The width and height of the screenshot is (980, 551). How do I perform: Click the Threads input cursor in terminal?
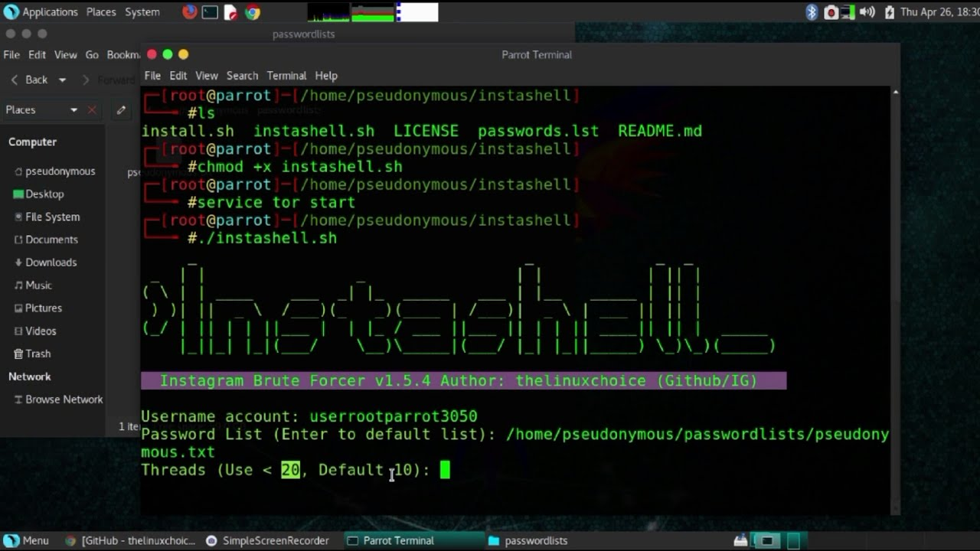pyautogui.click(x=445, y=470)
